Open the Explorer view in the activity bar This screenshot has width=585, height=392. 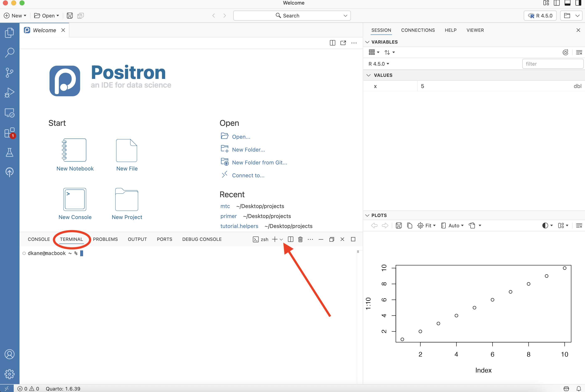pos(10,33)
